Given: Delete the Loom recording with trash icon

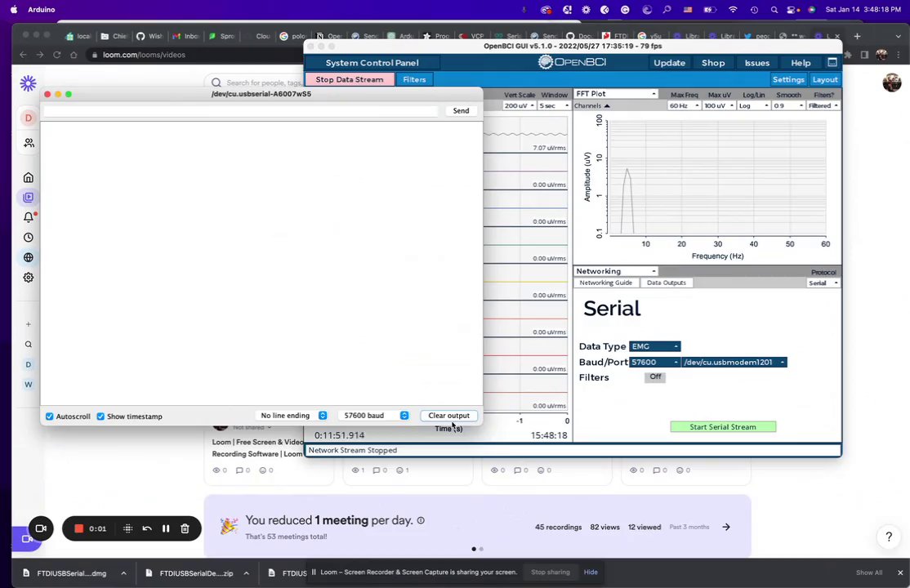Looking at the screenshot, I should 185,528.
